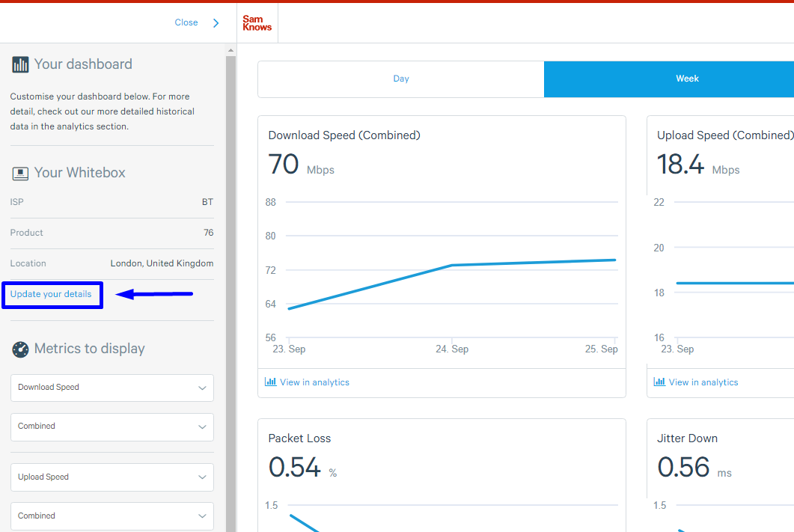The image size is (794, 532).
Task: Click the Packet Loss card heading
Action: (299, 438)
